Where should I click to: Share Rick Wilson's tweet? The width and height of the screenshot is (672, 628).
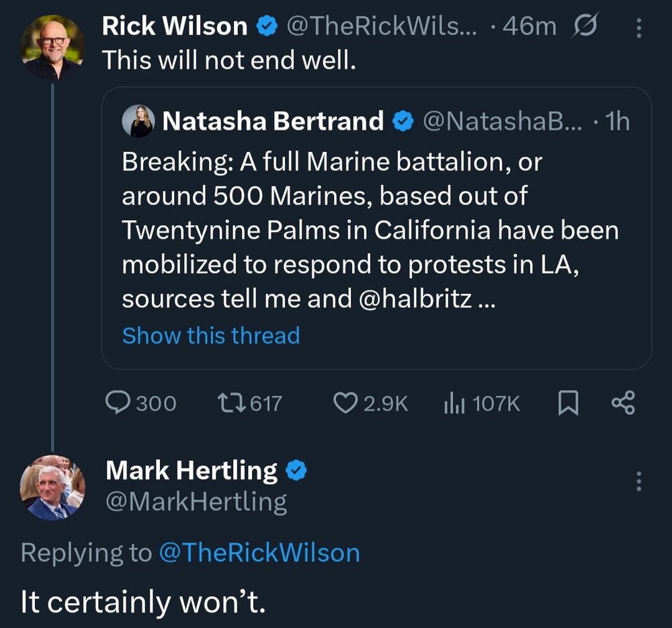623,403
